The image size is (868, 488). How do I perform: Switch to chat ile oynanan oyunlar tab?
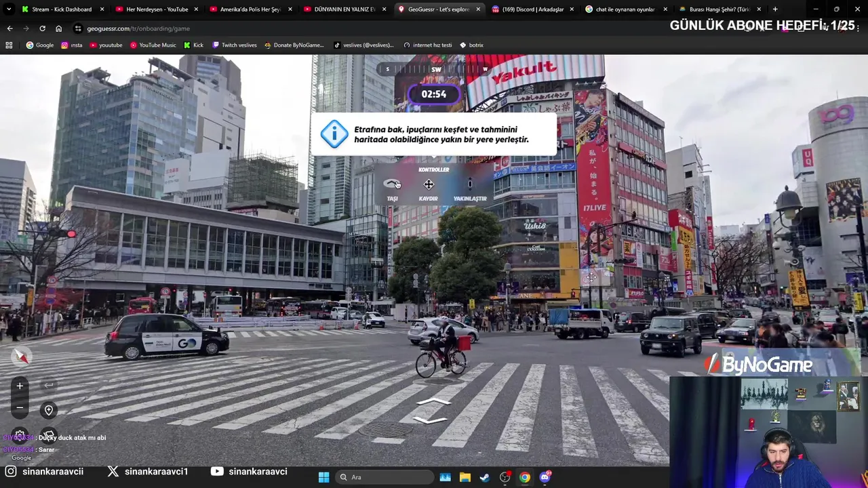point(626,9)
